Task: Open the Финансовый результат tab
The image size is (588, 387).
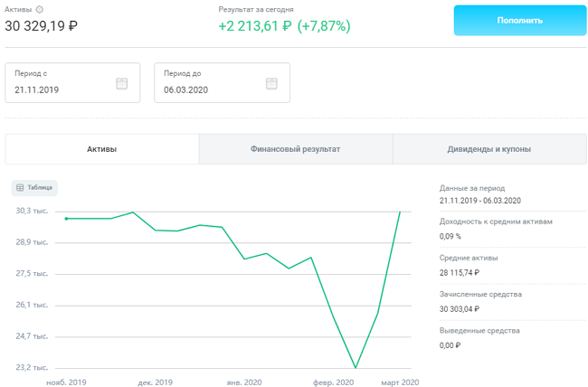Action: [x=295, y=149]
